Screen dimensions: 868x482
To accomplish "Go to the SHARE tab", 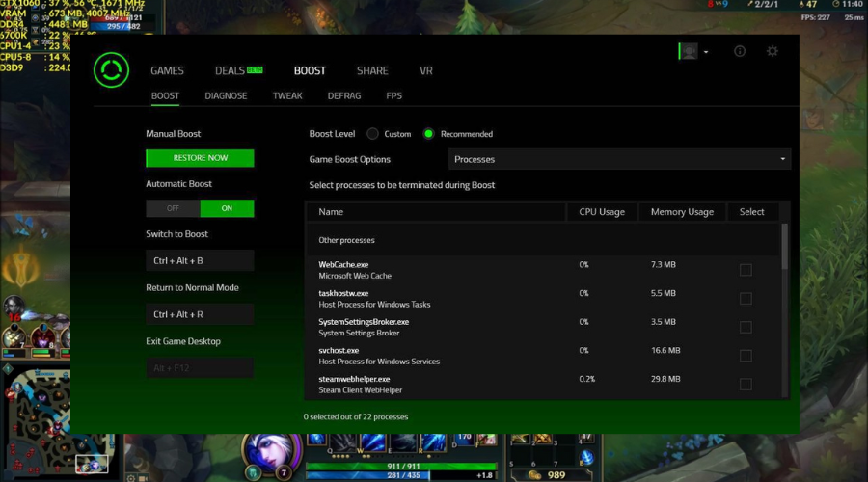I will pyautogui.click(x=372, y=70).
